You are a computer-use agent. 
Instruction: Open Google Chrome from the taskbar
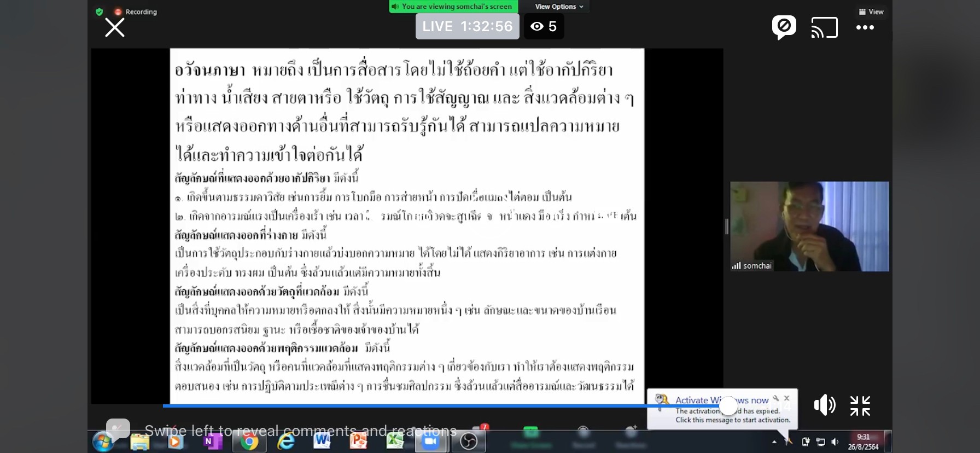249,442
